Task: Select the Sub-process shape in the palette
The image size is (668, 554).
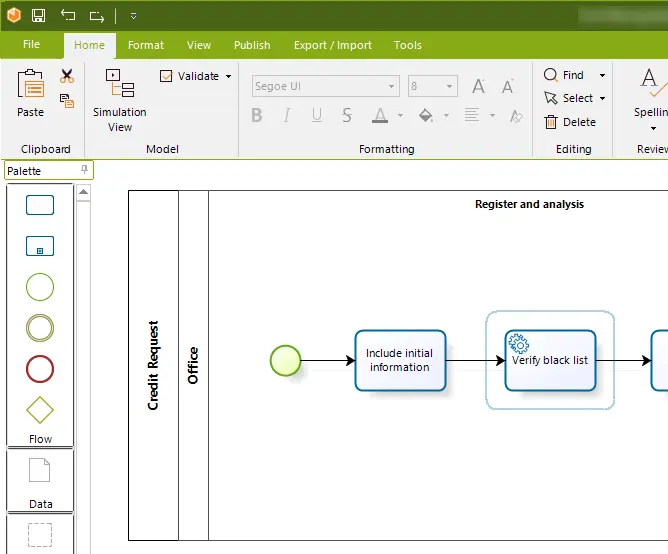Action: [40, 246]
